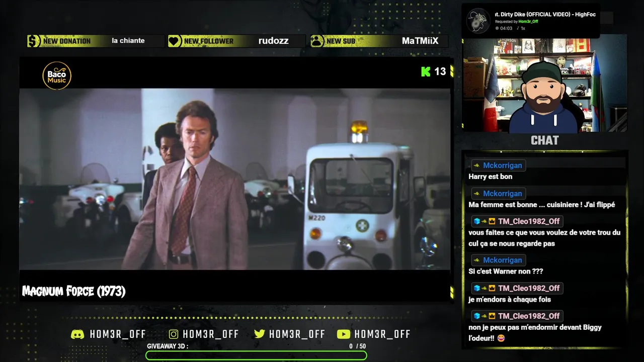The width and height of the screenshot is (644, 362).
Task: Click the YouTube icon in the socials bar
Action: 344,334
